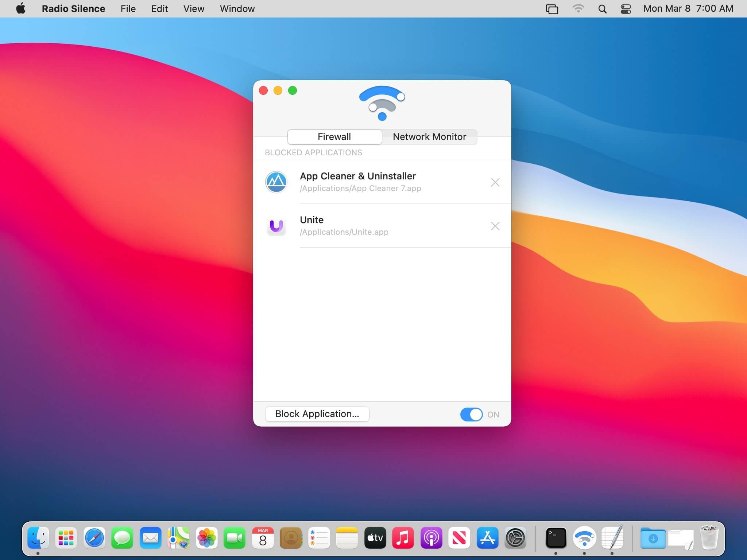
Task: Switch to the Network Monitor tab
Action: coord(429,137)
